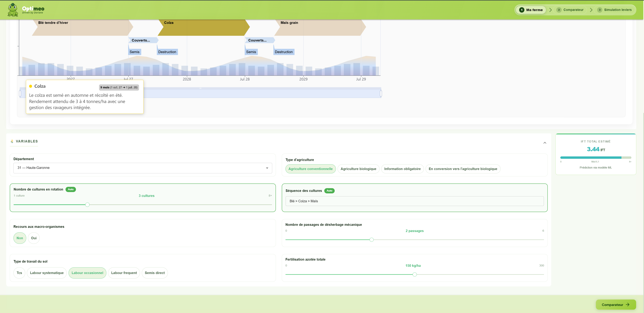Click the Optimeo frog logo
Viewport: 644px width, 313px height.
pos(12,10)
